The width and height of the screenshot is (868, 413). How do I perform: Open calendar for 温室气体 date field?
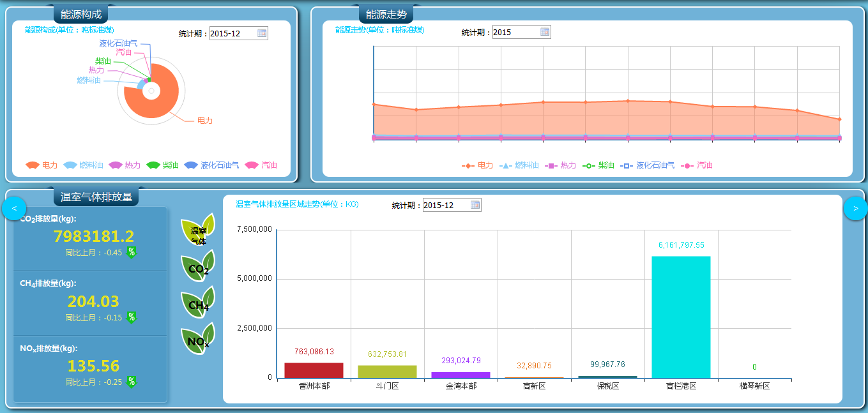pos(475,205)
